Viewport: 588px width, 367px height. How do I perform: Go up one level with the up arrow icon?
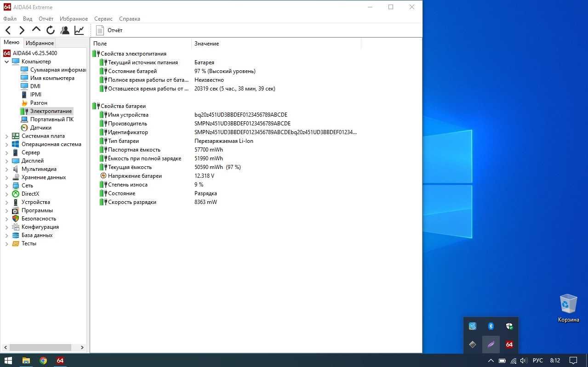[x=36, y=30]
